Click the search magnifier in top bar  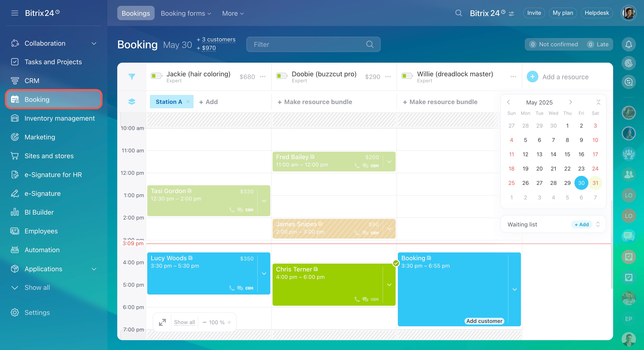(x=458, y=13)
